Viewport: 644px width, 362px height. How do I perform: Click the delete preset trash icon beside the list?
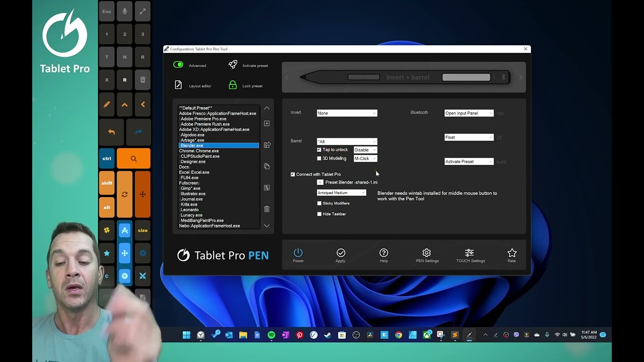coord(267,209)
